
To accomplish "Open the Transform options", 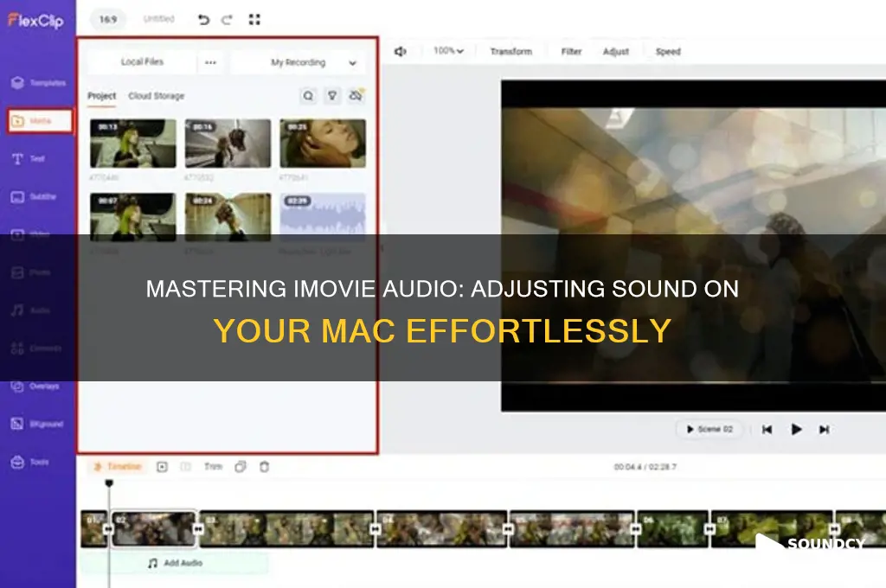I will point(510,51).
